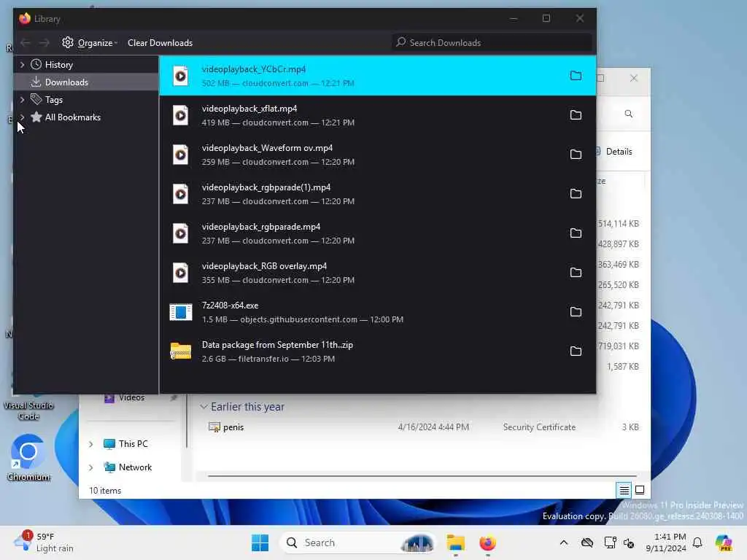Show videoplayback_rgbparade(1).mp4 in folder
The width and height of the screenshot is (747, 560).
(576, 194)
